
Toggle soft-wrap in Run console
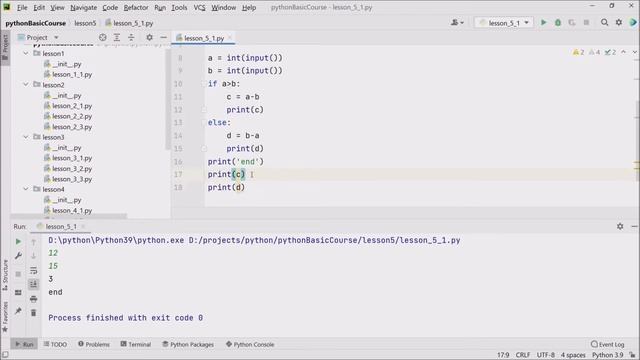[33, 270]
